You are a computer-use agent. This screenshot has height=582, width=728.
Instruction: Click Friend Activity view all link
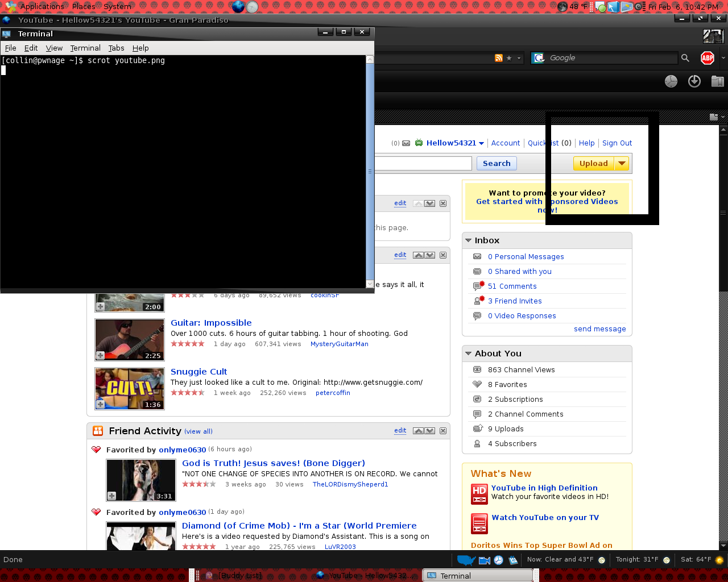pos(198,431)
